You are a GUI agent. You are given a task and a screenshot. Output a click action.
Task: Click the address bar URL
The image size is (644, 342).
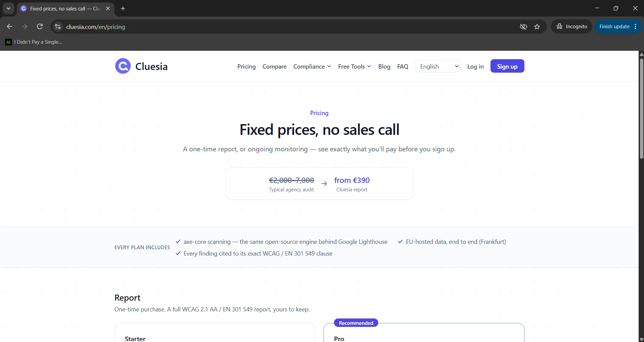coord(96,27)
